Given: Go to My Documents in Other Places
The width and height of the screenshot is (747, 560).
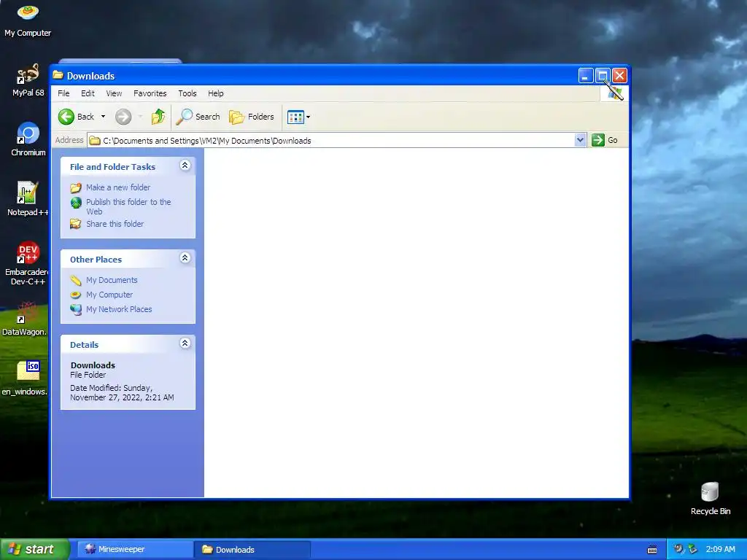Looking at the screenshot, I should (112, 280).
